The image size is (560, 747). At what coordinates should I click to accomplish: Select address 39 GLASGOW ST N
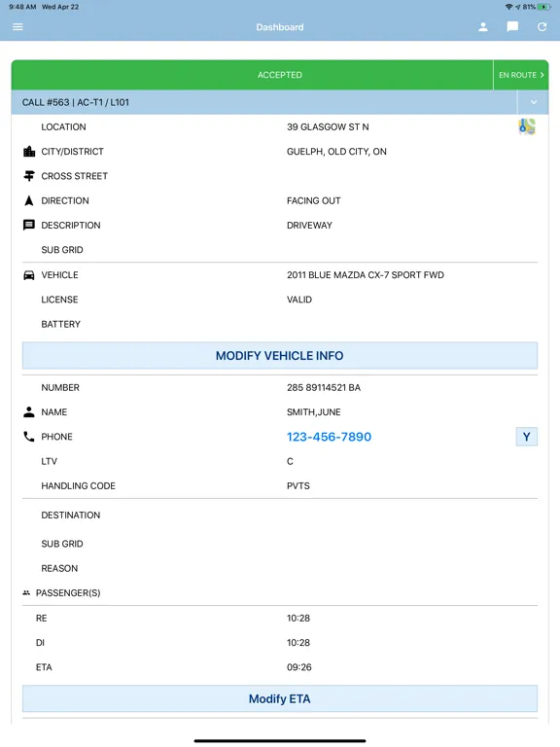coord(328,126)
